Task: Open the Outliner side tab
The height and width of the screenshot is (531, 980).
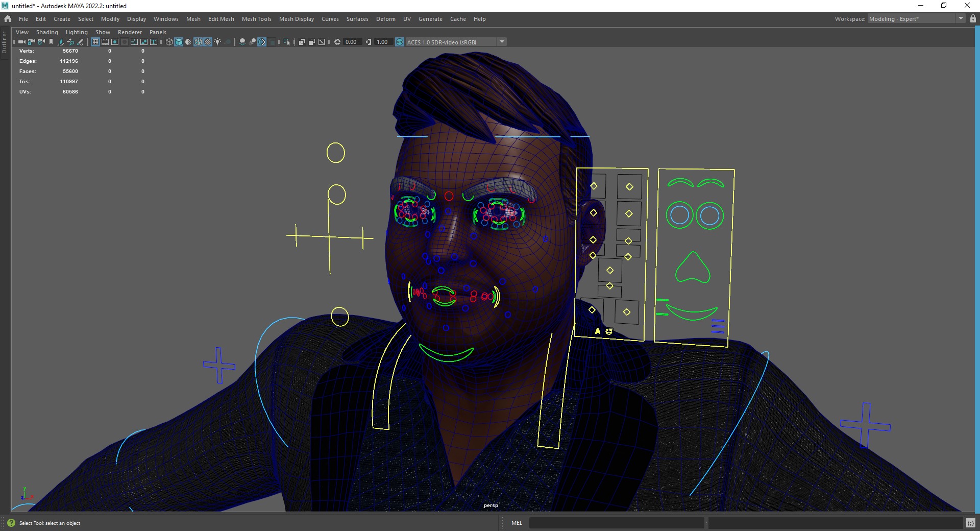Action: pos(5,43)
